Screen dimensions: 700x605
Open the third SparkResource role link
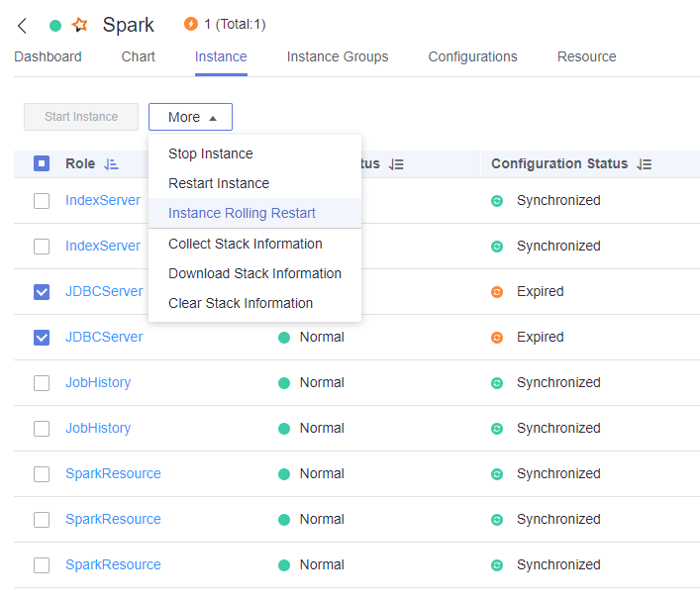(x=113, y=564)
